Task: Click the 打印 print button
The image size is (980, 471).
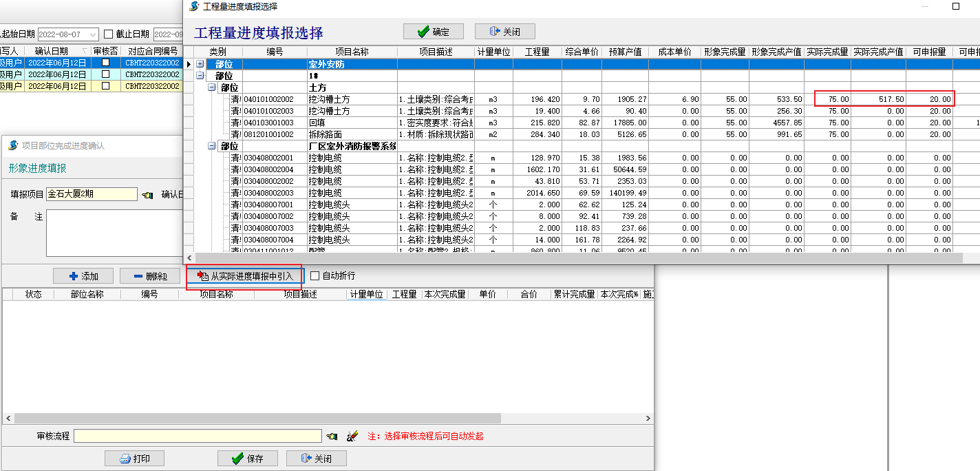Action: coord(135,459)
